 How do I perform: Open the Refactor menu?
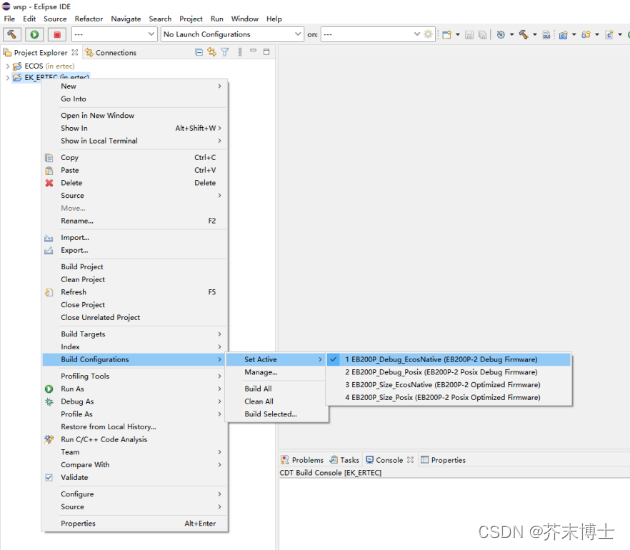pyautogui.click(x=89, y=19)
